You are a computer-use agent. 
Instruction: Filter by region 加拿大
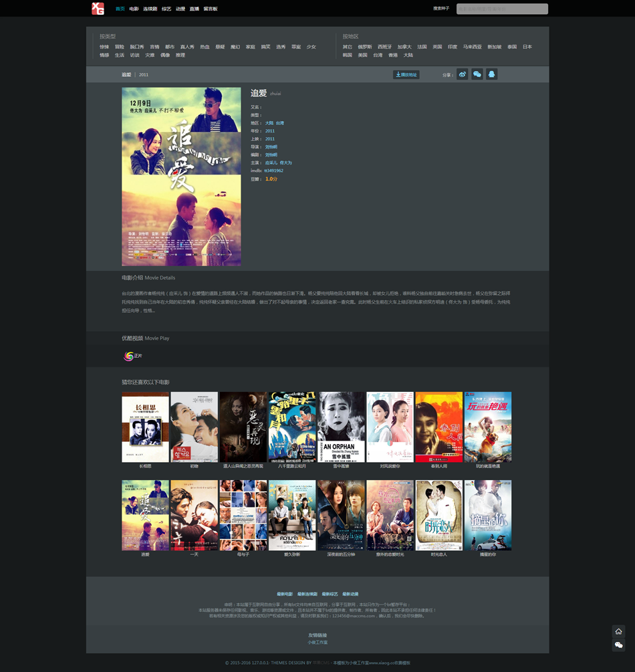click(x=404, y=47)
